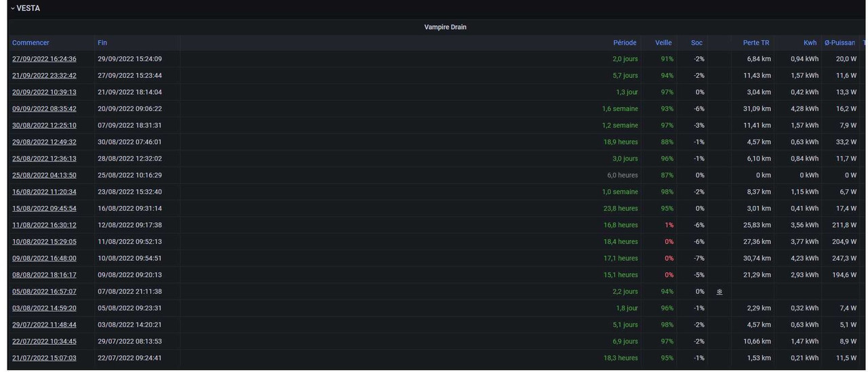Select end time 22/07/2022 09:24:41

click(130, 358)
